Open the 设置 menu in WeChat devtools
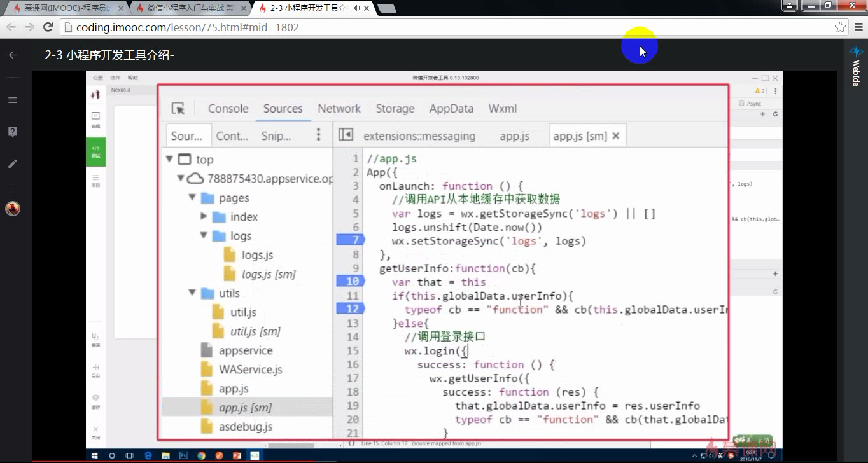Image resolution: width=868 pixels, height=463 pixels. click(97, 78)
